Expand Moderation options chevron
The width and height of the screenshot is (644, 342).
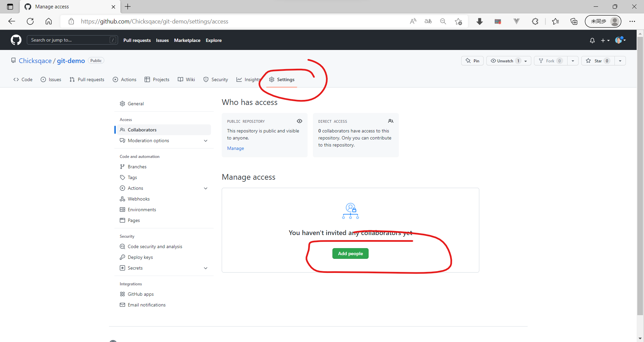coord(206,140)
